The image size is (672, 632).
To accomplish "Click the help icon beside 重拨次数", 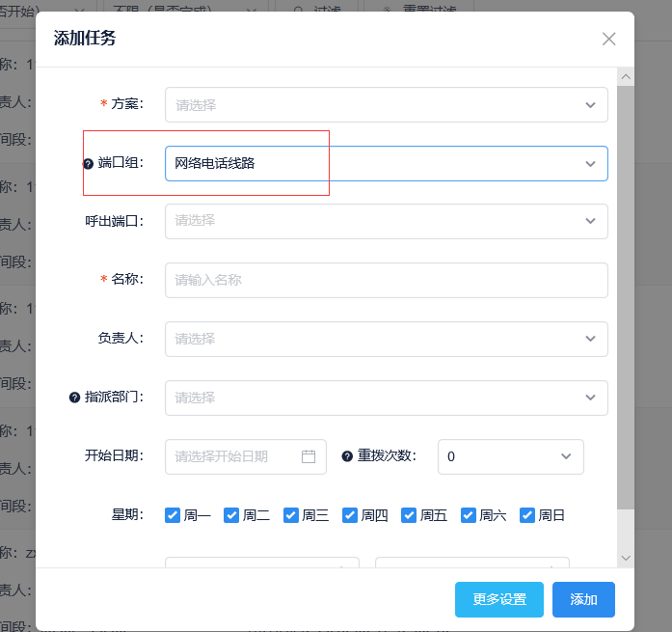I will pyautogui.click(x=347, y=456).
